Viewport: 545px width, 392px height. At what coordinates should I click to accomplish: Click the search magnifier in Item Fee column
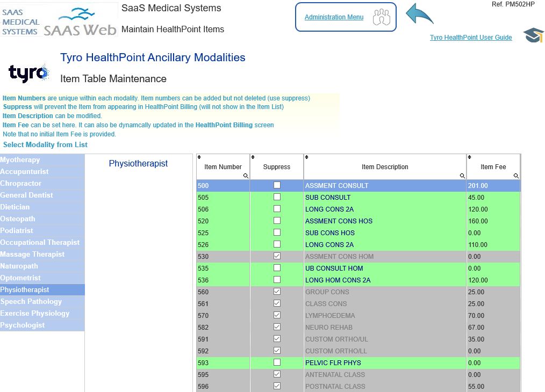(x=516, y=176)
